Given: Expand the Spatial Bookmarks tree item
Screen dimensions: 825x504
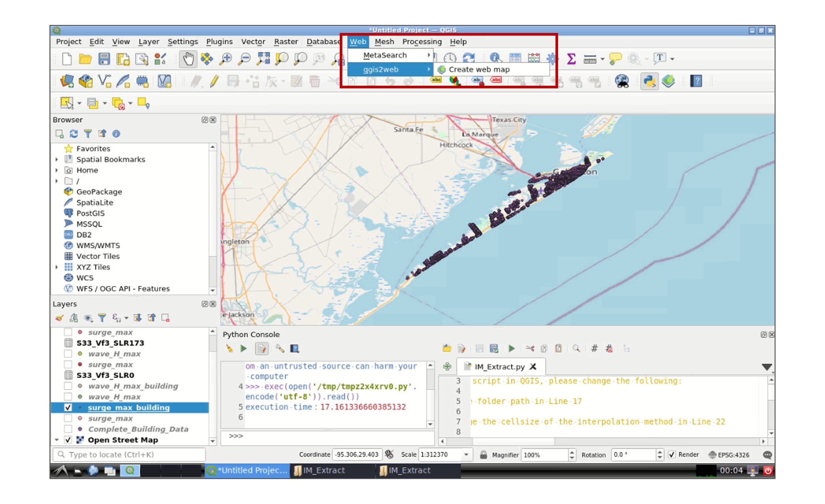Looking at the screenshot, I should coord(57,160).
